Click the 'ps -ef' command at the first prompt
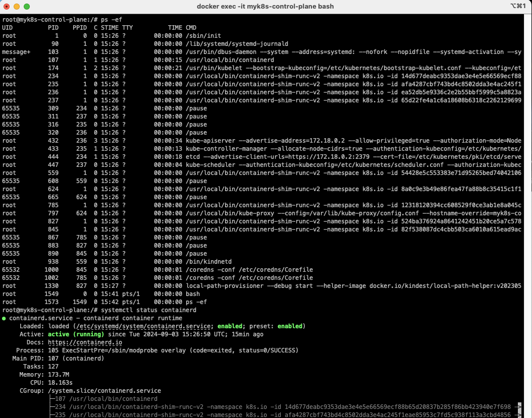The width and height of the screenshot is (532, 418). [111, 20]
